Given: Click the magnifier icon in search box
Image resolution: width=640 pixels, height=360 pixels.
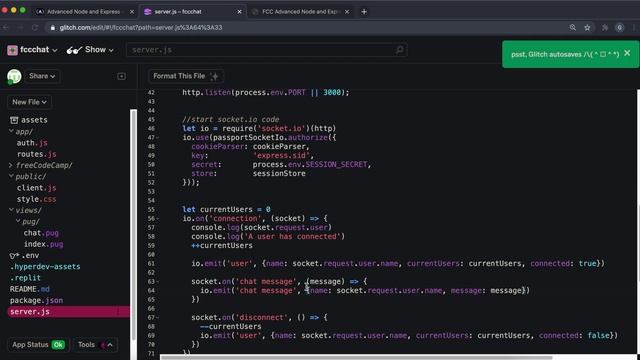Looking at the screenshot, I should (x=400, y=50).
